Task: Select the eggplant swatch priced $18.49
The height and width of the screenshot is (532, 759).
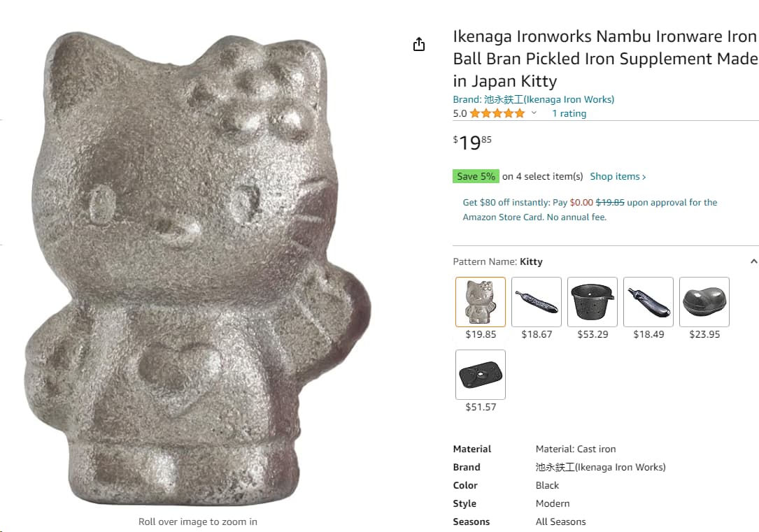Action: (648, 302)
